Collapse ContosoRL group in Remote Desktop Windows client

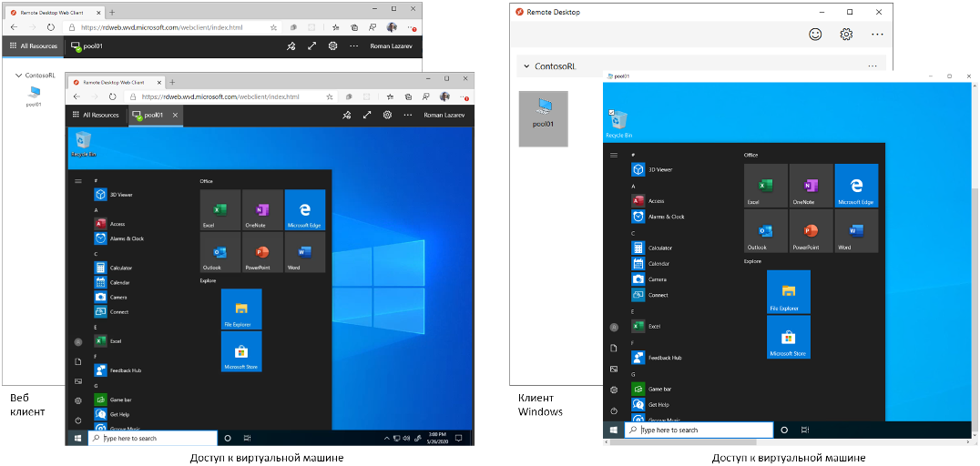pyautogui.click(x=526, y=66)
